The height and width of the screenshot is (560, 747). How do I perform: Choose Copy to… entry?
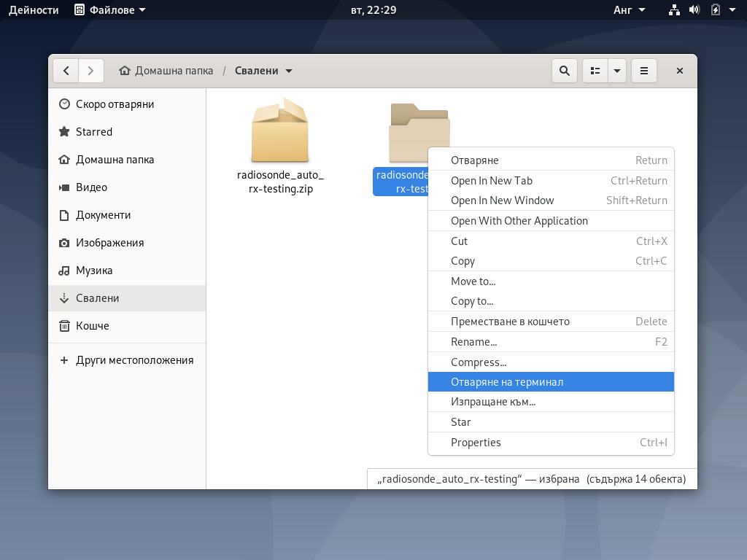pyautogui.click(x=551, y=301)
